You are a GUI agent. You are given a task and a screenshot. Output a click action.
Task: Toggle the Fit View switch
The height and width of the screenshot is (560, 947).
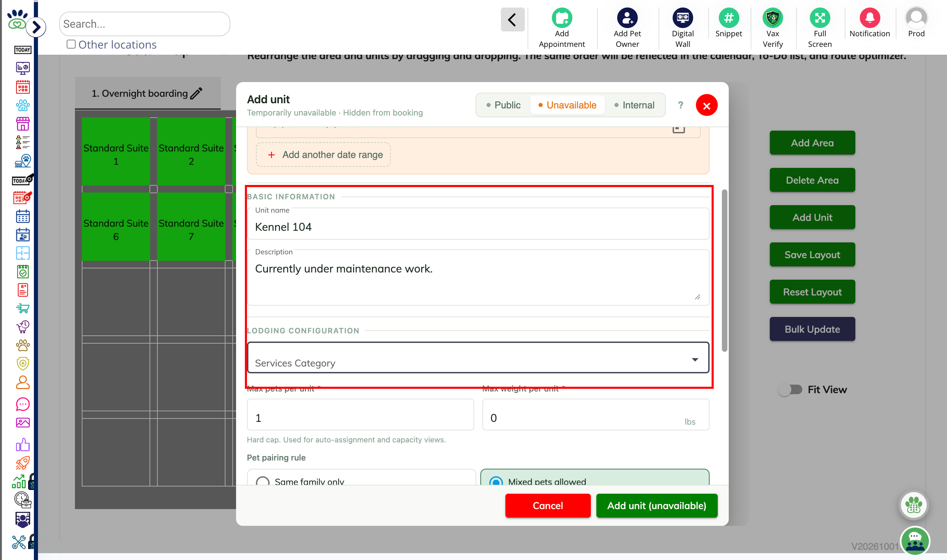[x=790, y=389]
